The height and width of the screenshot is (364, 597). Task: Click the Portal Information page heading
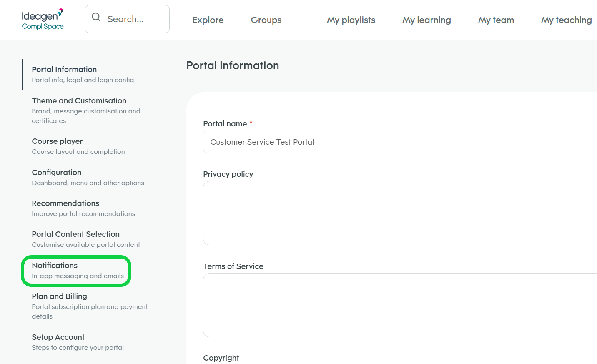pos(233,65)
